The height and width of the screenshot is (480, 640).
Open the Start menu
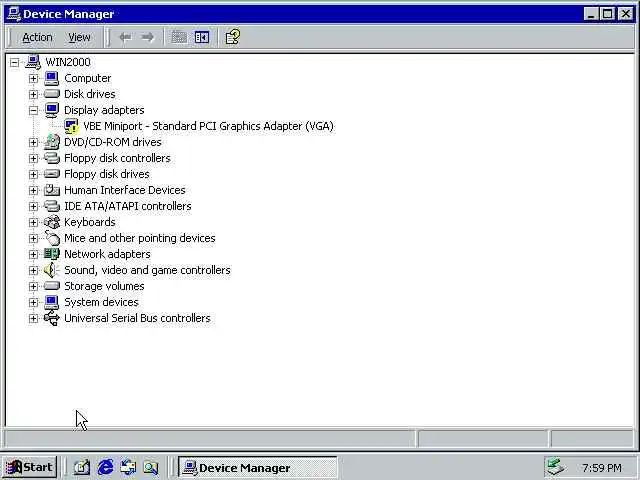tap(29, 467)
